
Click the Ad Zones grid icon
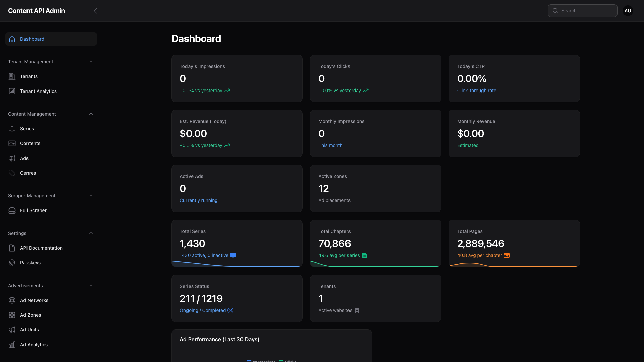point(12,315)
